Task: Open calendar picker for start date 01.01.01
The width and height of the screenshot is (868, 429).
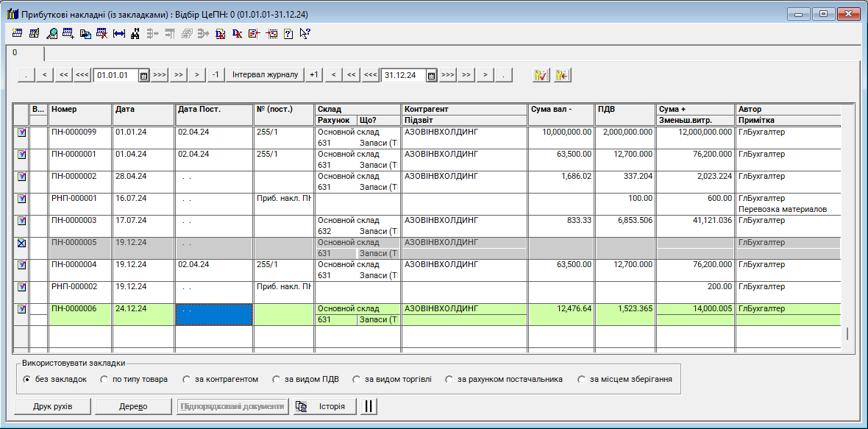Action: coord(144,75)
